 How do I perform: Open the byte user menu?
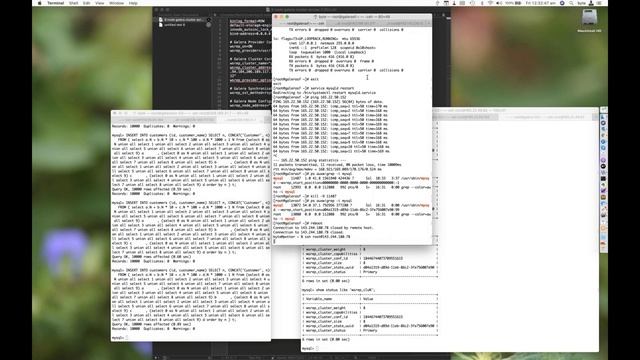[582, 3]
